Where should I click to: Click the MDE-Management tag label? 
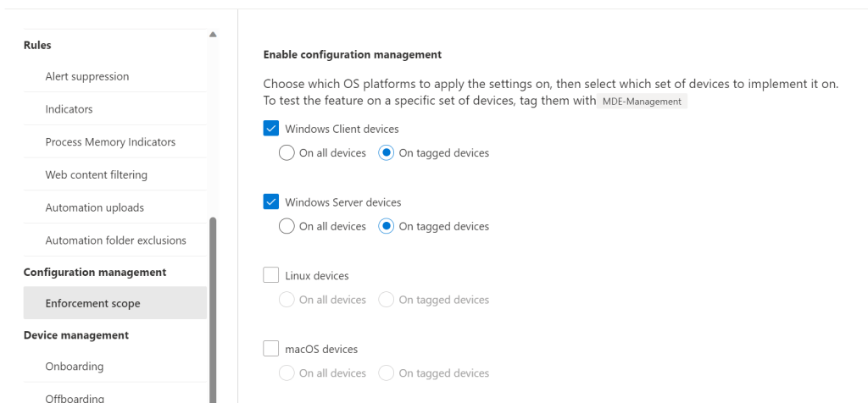pos(641,102)
